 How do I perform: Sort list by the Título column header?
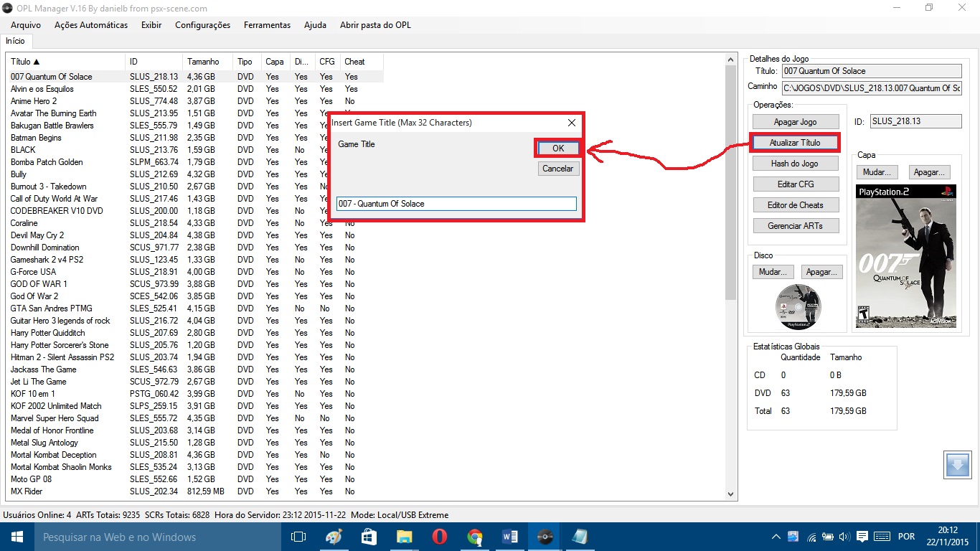pos(65,62)
